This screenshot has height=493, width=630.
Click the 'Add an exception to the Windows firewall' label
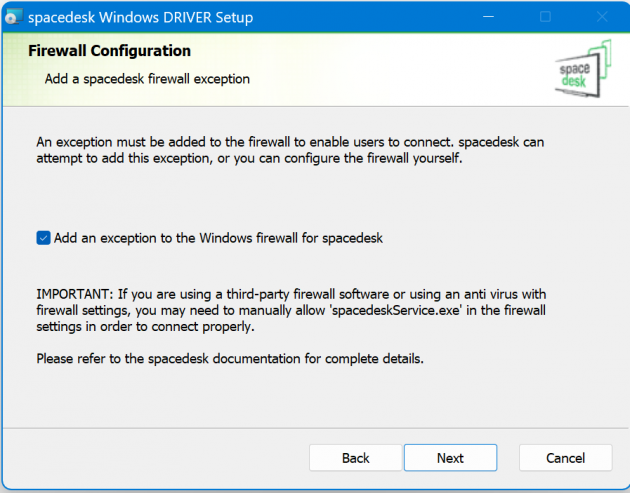point(218,238)
